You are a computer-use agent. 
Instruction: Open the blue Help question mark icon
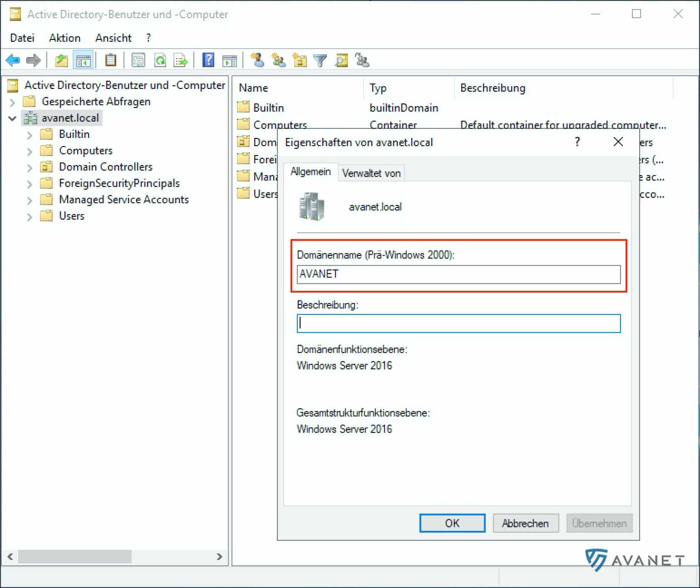click(x=208, y=60)
